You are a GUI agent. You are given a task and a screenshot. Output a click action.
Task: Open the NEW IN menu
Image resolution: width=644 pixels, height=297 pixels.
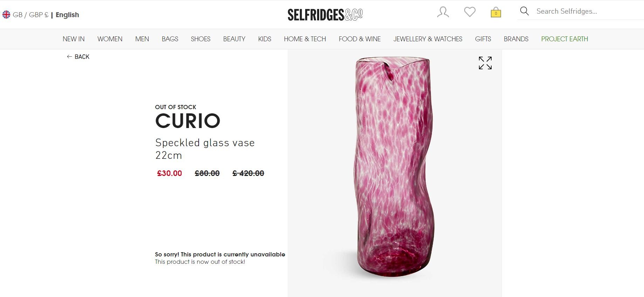pos(74,39)
